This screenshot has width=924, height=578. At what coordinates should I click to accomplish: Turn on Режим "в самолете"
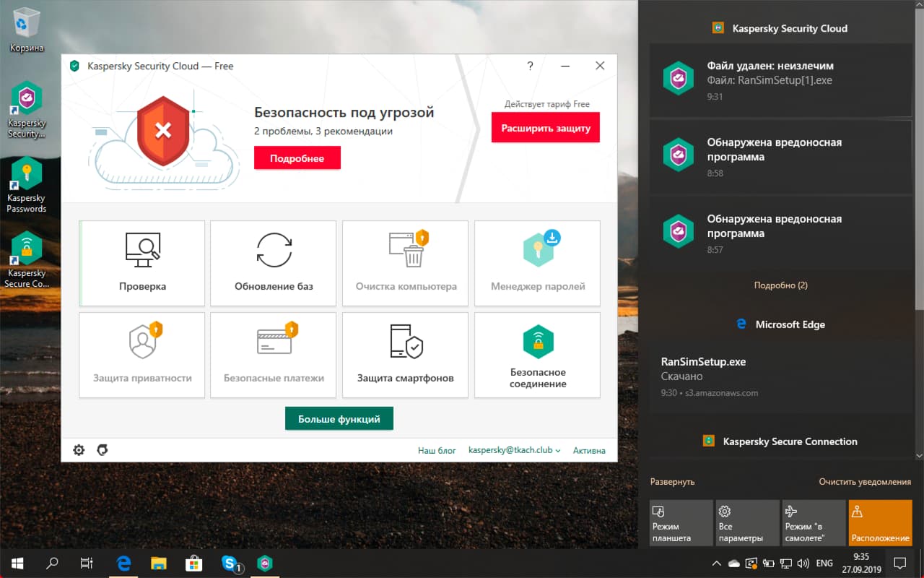point(814,522)
